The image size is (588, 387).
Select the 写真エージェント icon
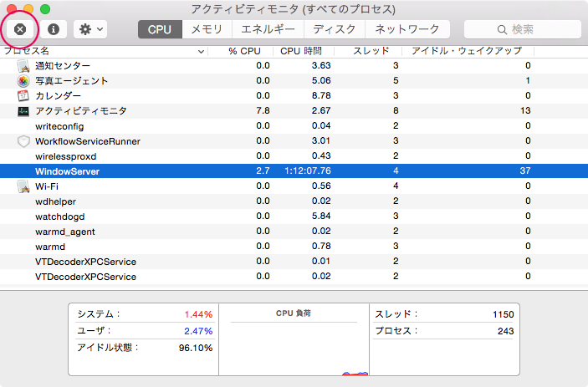click(x=23, y=81)
